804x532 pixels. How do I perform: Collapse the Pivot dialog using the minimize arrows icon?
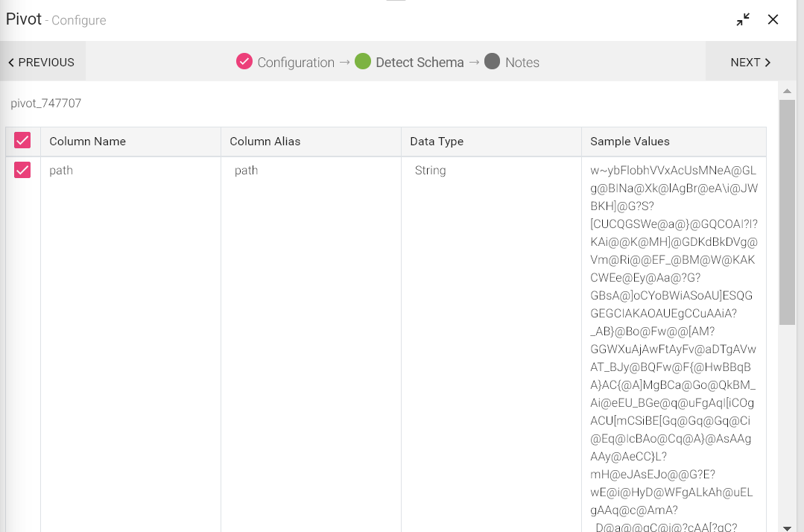[x=743, y=20]
